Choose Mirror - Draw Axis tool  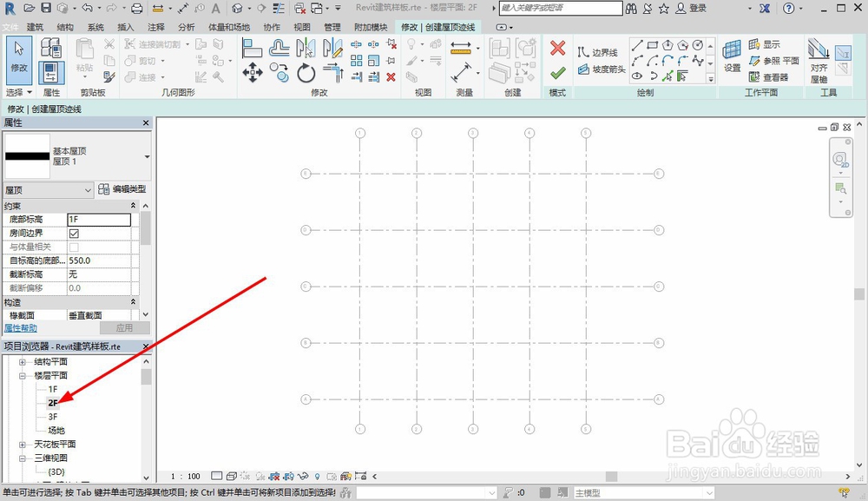(332, 48)
